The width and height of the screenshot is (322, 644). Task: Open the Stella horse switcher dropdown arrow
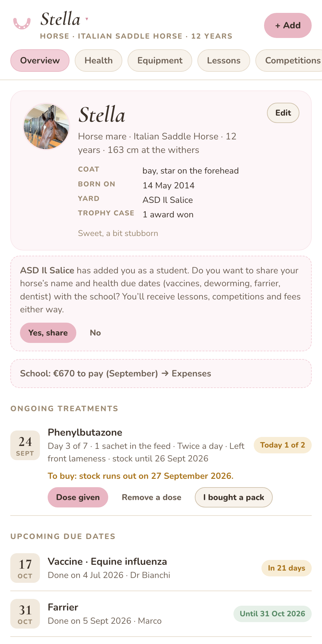[x=87, y=19]
